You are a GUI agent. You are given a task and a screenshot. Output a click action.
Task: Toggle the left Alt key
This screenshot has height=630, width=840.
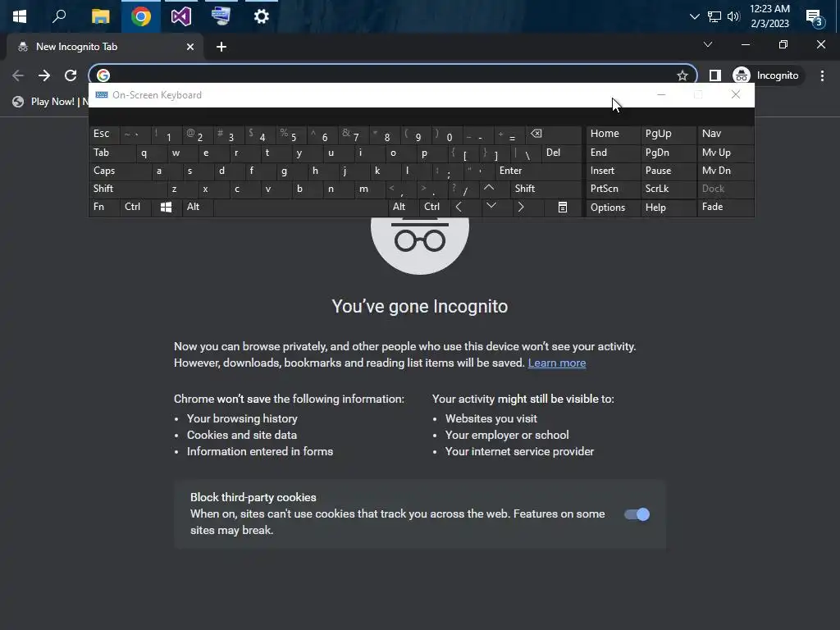click(197, 207)
